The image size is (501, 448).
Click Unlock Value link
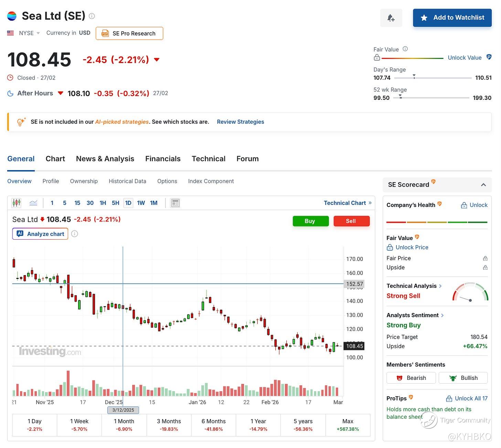(465, 58)
